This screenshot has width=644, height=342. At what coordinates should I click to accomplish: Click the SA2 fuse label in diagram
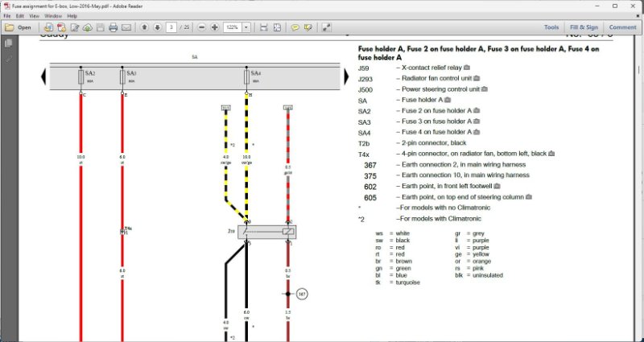point(90,73)
